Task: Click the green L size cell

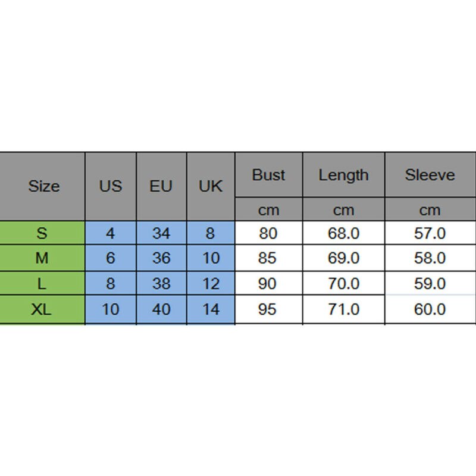Action: pyautogui.click(x=42, y=283)
